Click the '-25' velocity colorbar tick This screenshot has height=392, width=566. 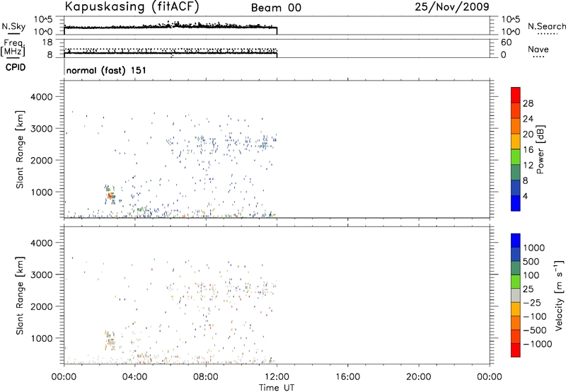tap(532, 302)
